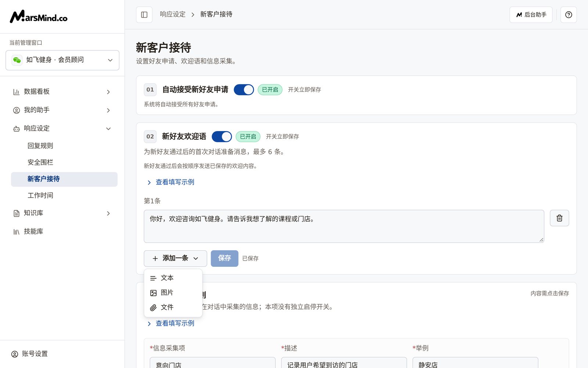This screenshot has width=588, height=368.
Task: Click the 知识库 document icon
Action: [x=16, y=213]
